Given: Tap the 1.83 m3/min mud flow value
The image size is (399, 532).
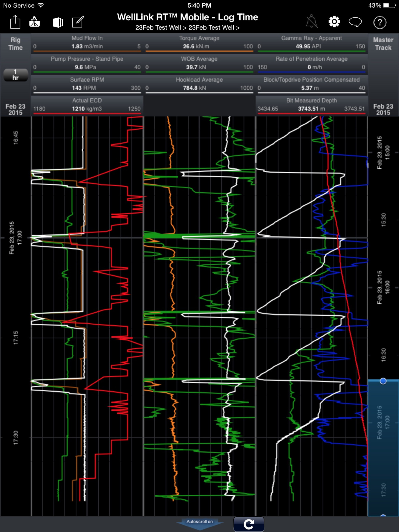Looking at the screenshot, I should point(87,46).
